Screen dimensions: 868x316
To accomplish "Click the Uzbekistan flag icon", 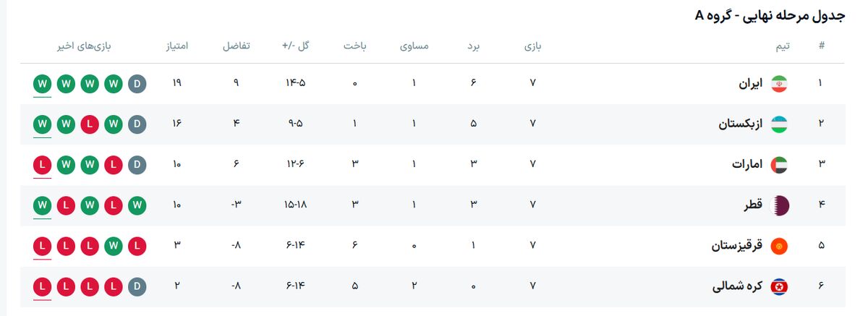I will (778, 124).
